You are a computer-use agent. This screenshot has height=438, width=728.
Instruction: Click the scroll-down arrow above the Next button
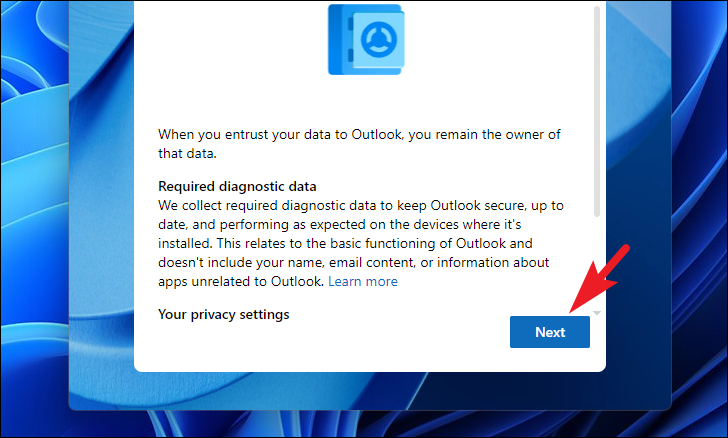(597, 313)
